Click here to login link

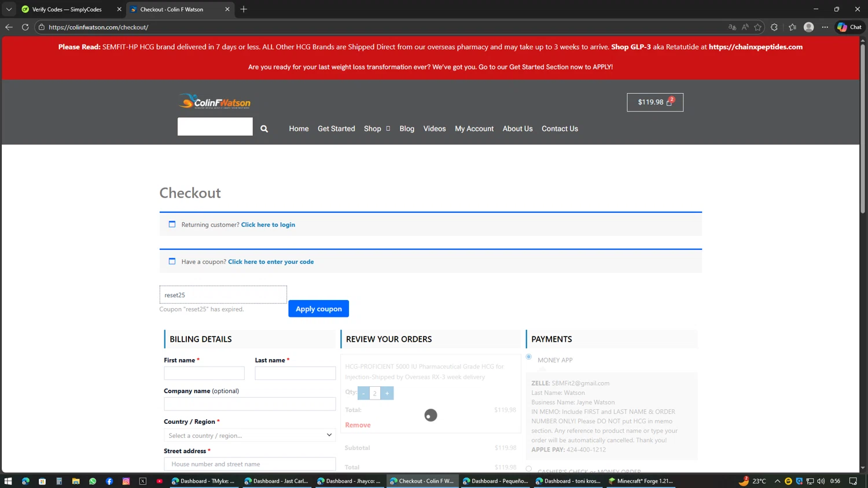(x=268, y=225)
